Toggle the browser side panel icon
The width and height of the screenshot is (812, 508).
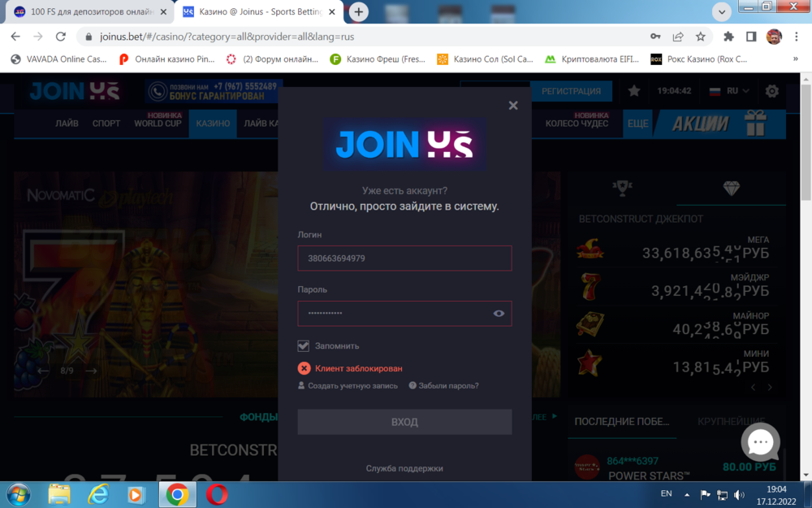[751, 37]
